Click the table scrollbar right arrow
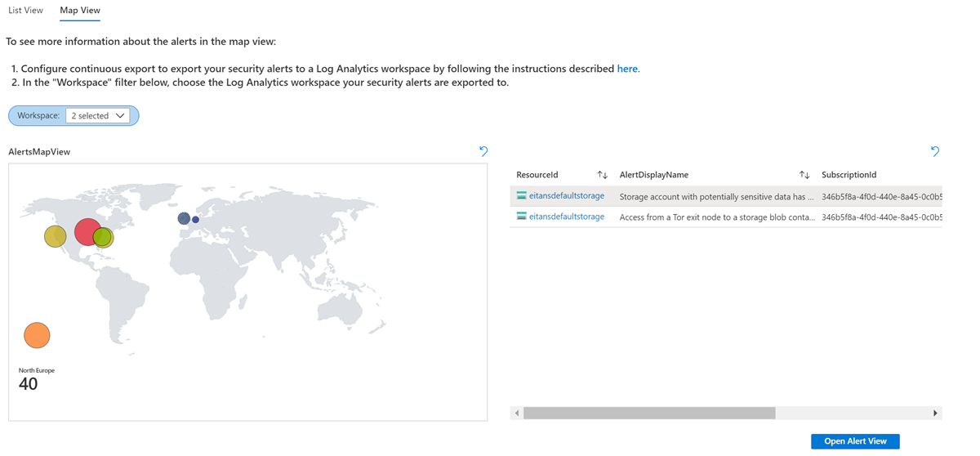Image resolution: width=980 pixels, height=456 pixels. click(935, 414)
